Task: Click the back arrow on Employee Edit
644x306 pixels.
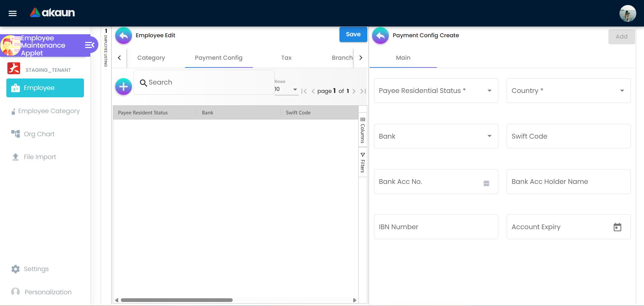Action: click(x=123, y=36)
